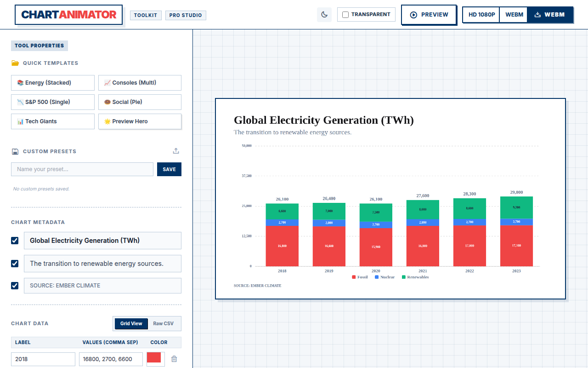This screenshot has width=588, height=368.
Task: Open the WEBM format selector
Action: (514, 15)
